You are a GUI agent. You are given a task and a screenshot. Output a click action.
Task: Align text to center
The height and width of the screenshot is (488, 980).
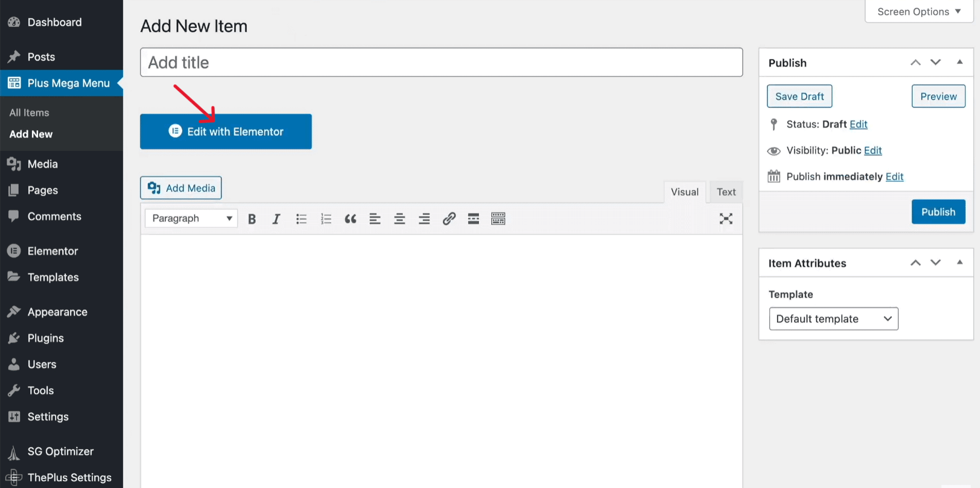click(x=399, y=218)
